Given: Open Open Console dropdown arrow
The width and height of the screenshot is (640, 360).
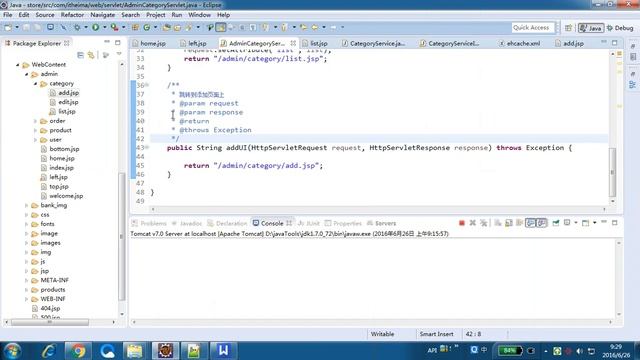Looking at the screenshot, I should (595, 223).
